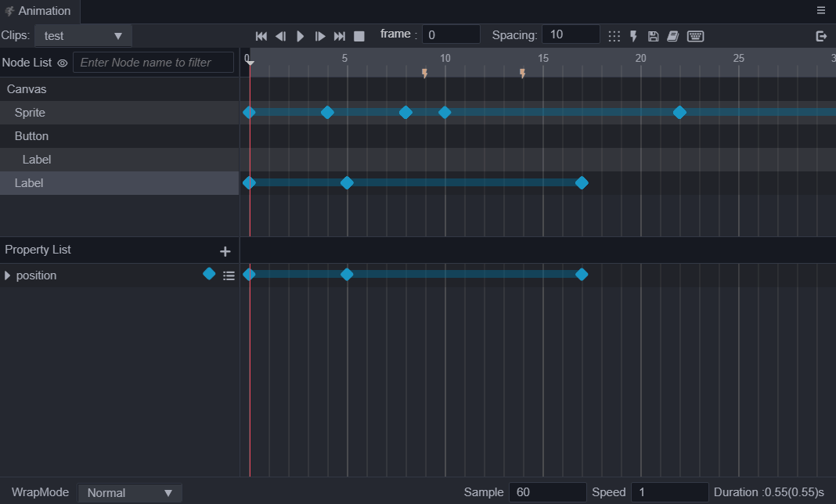
Task: Show keyboard shortcuts icon
Action: 695,36
